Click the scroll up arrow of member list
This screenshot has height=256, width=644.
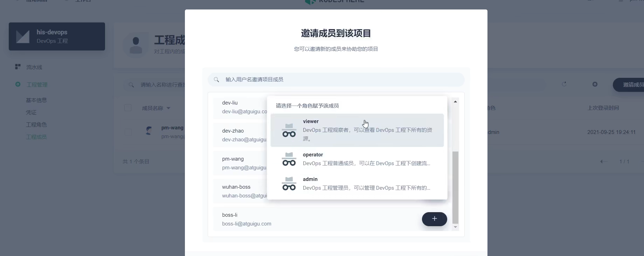(x=455, y=101)
